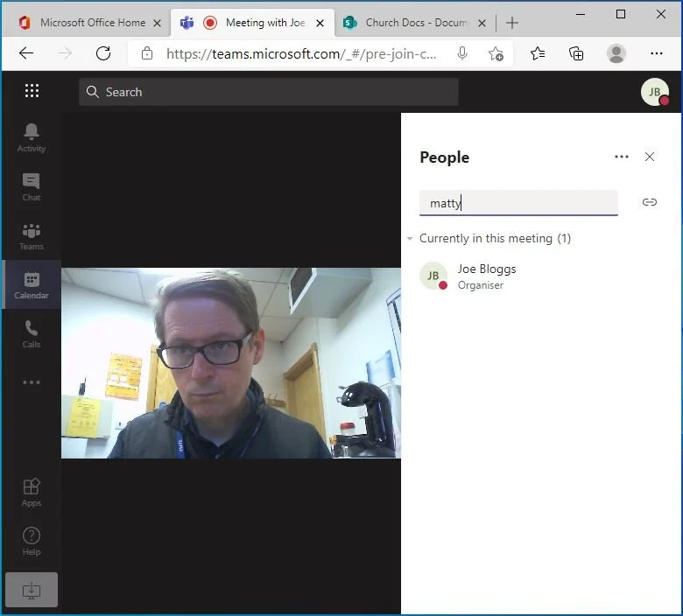The image size is (683, 616).
Task: Click the Teams Search box
Action: pyautogui.click(x=268, y=92)
